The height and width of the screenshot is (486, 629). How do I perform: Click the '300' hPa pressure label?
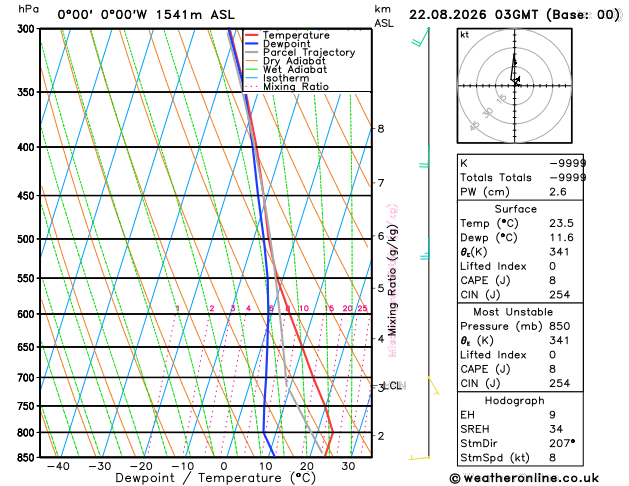tap(28, 29)
